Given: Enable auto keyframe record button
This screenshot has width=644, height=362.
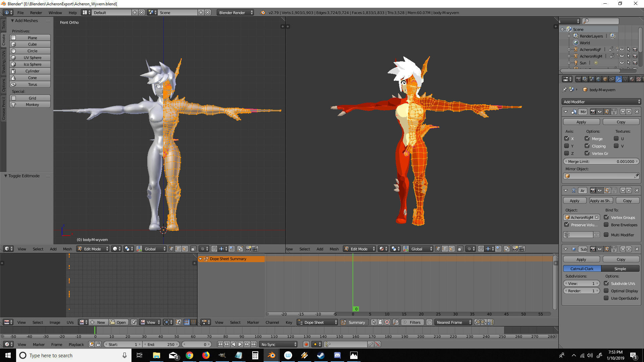Looking at the screenshot, I should click(x=306, y=344).
